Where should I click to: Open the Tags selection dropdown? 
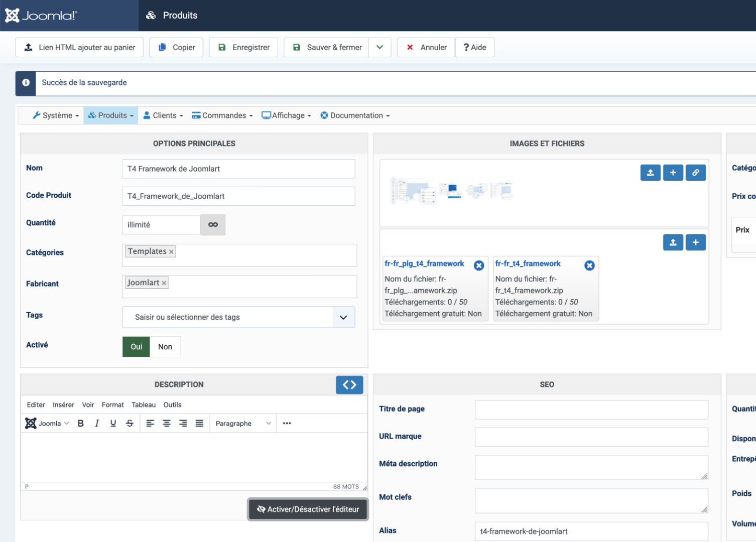tap(343, 318)
